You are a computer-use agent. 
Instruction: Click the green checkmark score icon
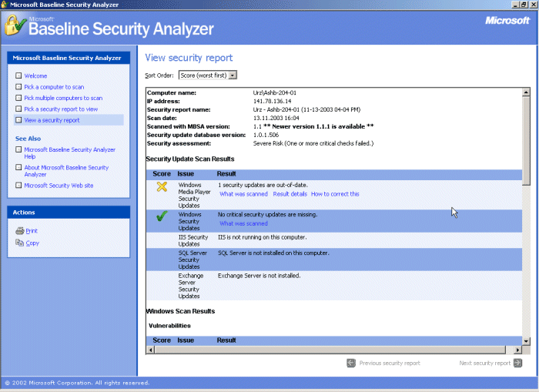(x=162, y=216)
